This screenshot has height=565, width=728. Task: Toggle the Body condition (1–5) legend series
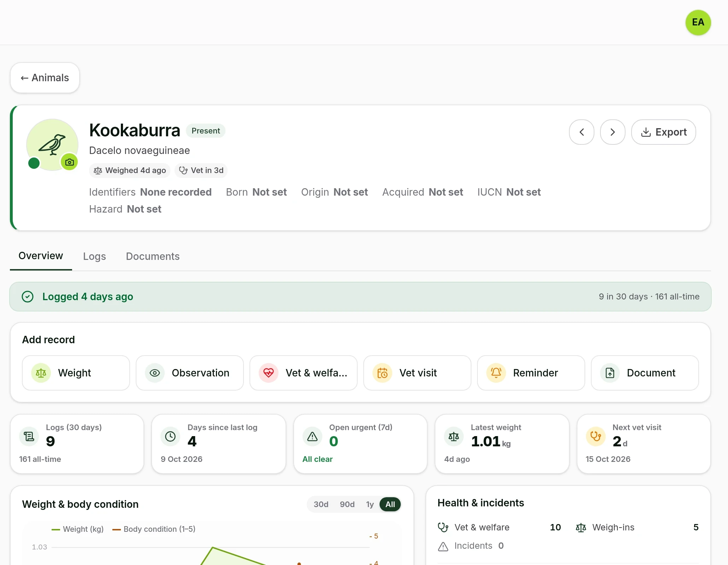[154, 529]
